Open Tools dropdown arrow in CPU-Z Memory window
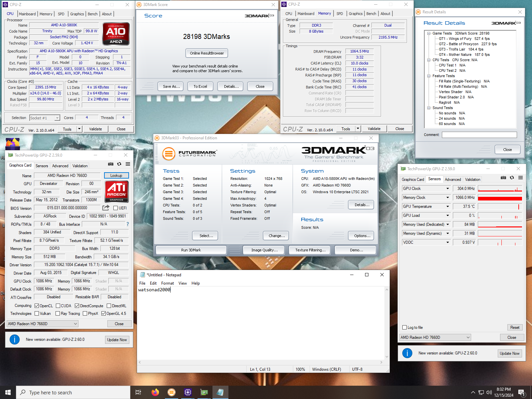 coord(358,129)
